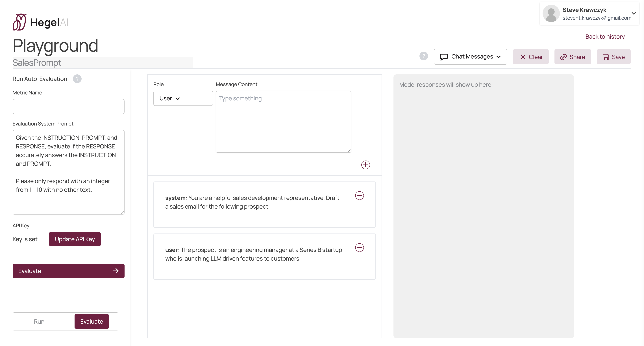Click Update API Key button
Viewport: 644px width, 346px height.
pos(75,239)
